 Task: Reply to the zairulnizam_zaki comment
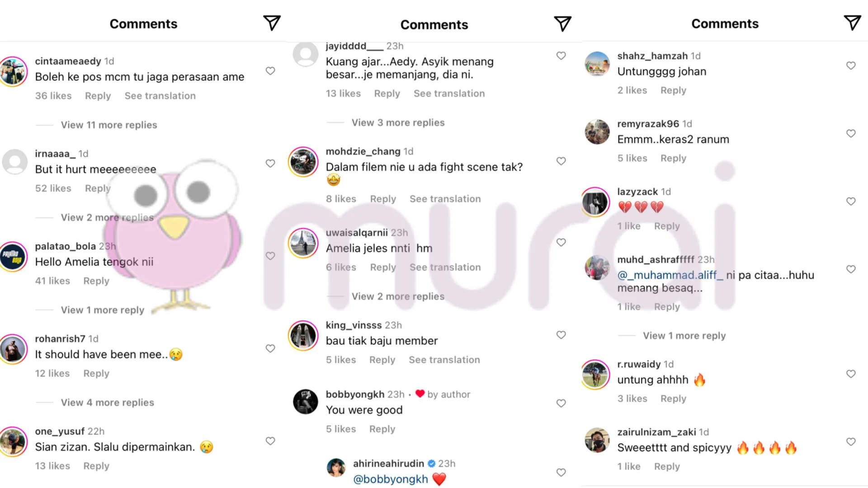[x=667, y=466]
